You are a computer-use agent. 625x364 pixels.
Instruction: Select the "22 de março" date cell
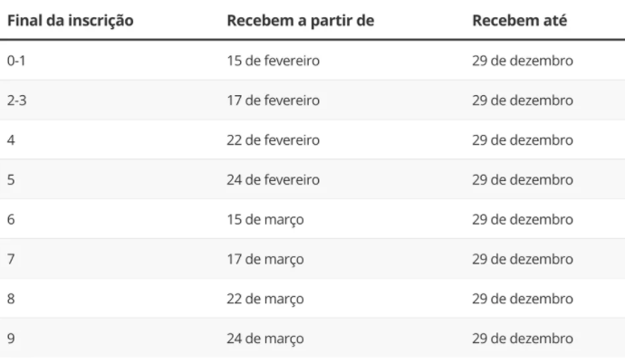pyautogui.click(x=264, y=300)
